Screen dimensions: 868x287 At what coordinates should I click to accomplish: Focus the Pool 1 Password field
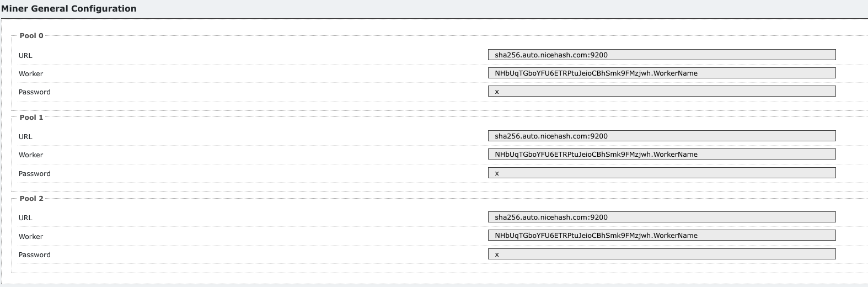point(662,173)
